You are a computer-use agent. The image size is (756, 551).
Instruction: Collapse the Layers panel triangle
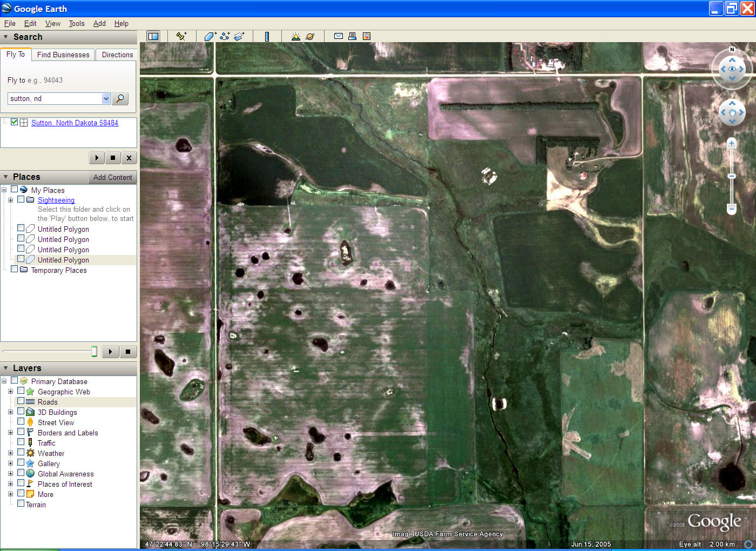tap(6, 368)
